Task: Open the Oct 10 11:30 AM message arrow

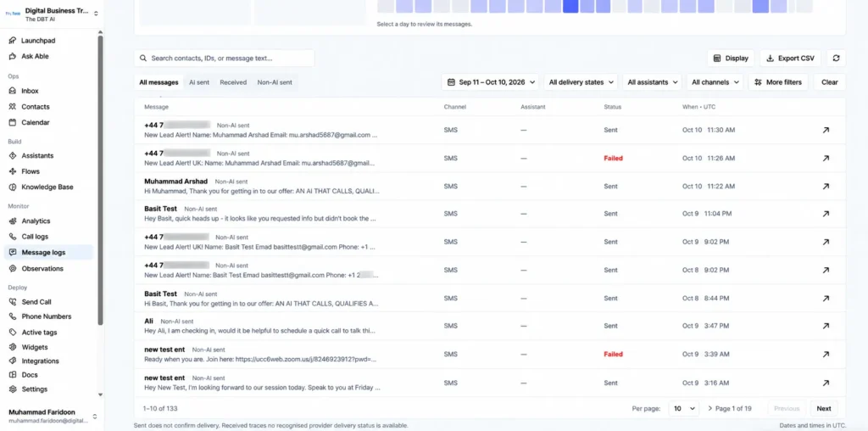Action: coord(826,130)
